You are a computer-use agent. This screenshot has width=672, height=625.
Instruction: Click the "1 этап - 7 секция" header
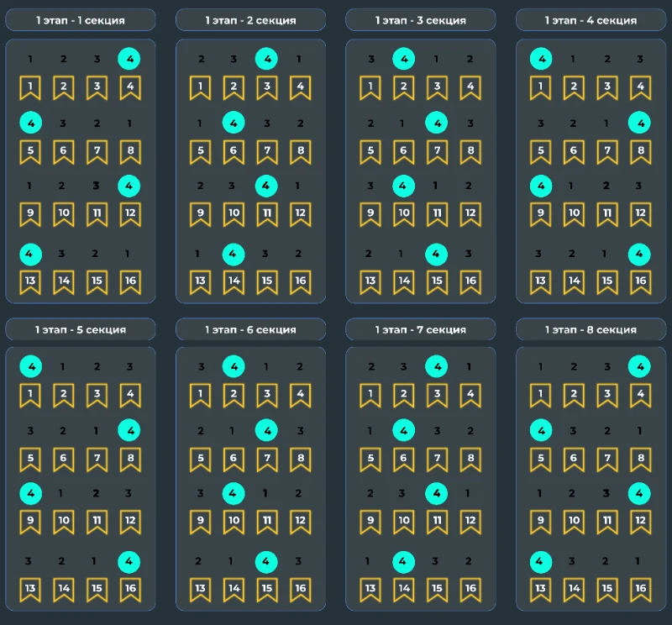(421, 329)
